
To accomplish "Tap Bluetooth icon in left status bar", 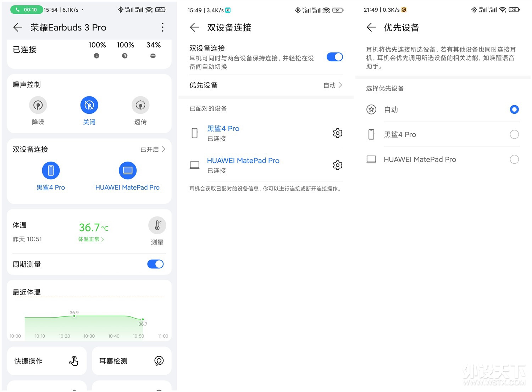I will pyautogui.click(x=121, y=10).
